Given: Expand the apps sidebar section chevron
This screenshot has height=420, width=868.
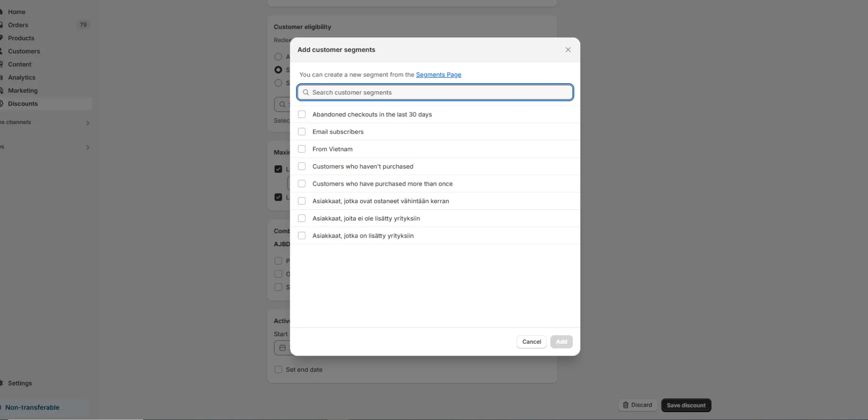Looking at the screenshot, I should tap(88, 147).
